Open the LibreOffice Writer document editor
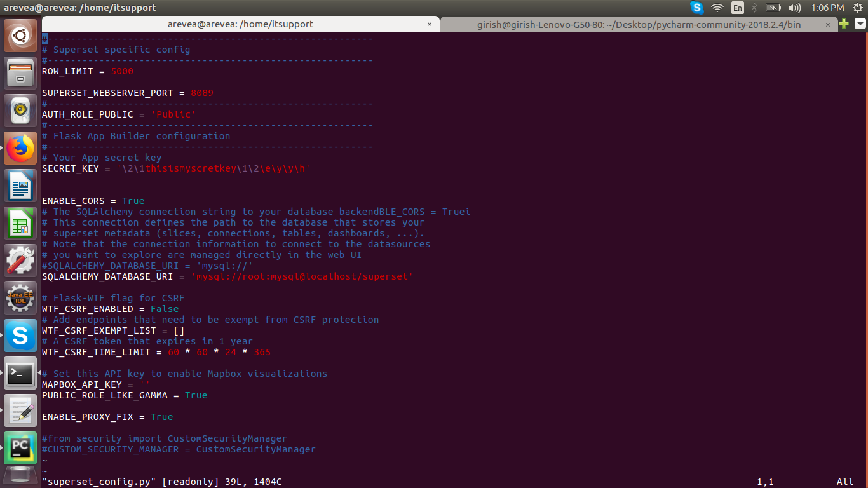The width and height of the screenshot is (868, 488). click(20, 186)
